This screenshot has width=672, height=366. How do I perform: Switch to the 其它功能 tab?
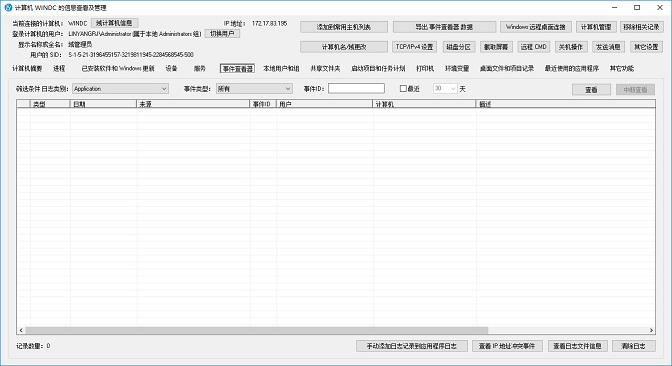pyautogui.click(x=622, y=69)
